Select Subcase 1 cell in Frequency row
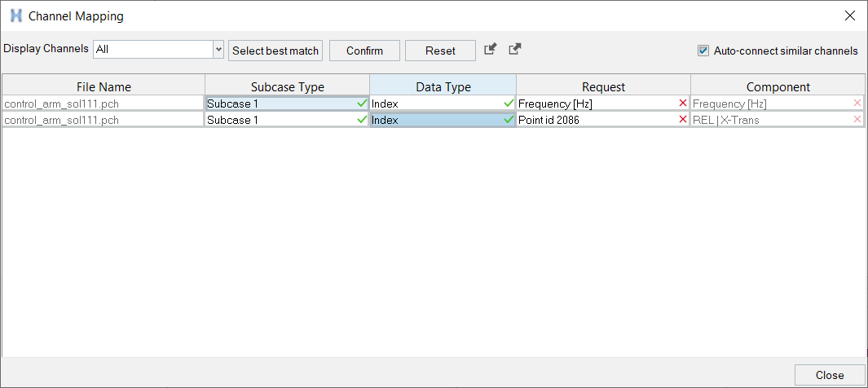 coord(288,104)
